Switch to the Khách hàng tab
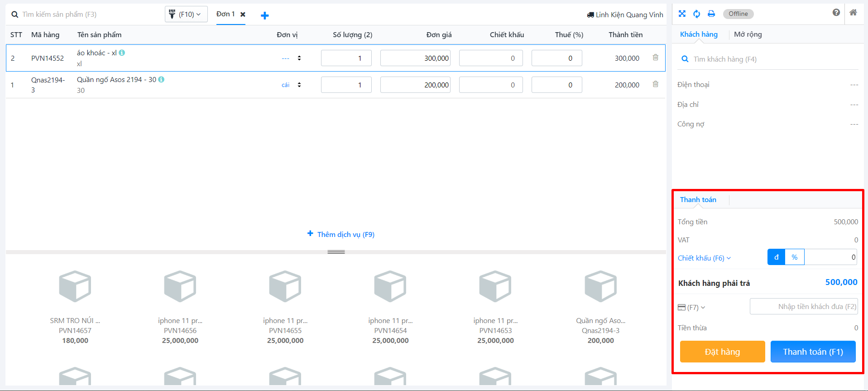 699,34
